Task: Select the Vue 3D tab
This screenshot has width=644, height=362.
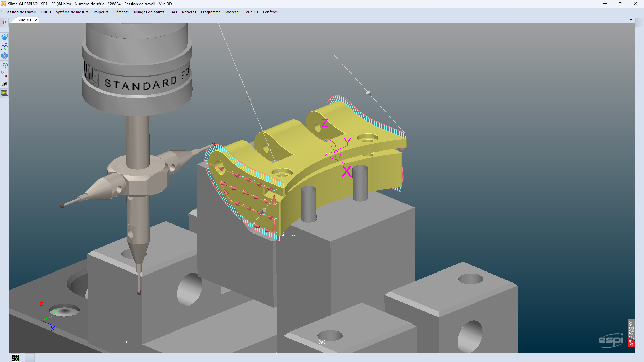Action: tap(24, 20)
